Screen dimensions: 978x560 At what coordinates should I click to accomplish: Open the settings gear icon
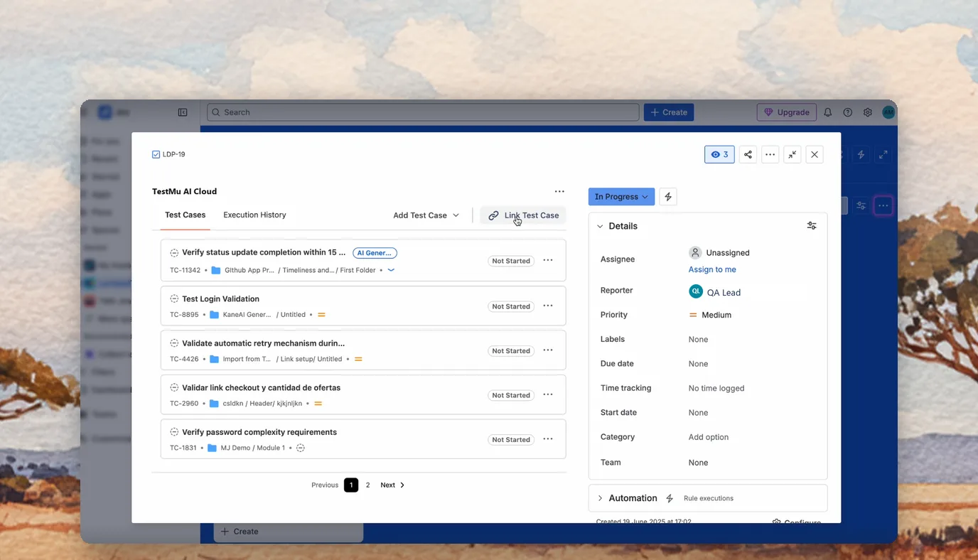point(868,112)
